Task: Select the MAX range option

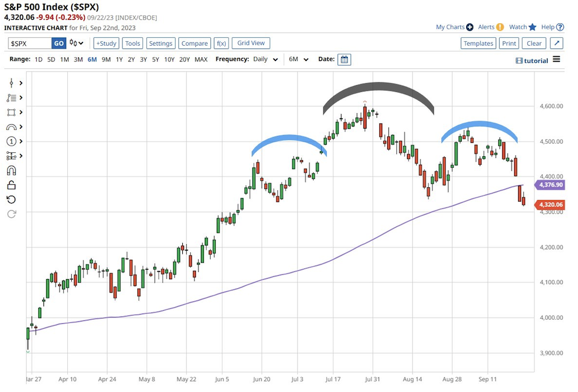Action: click(x=201, y=59)
